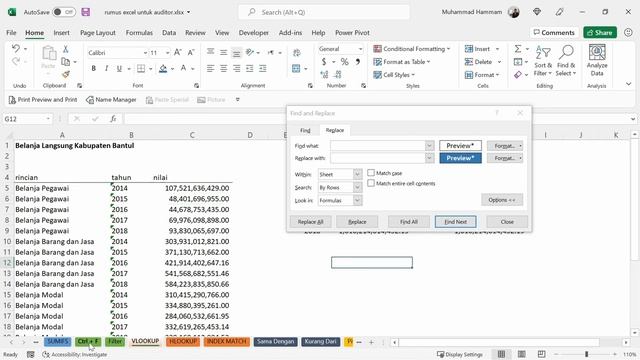Click the Save icon in title bar
Image resolution: width=640 pixels, height=360 pixels.
(x=86, y=12)
